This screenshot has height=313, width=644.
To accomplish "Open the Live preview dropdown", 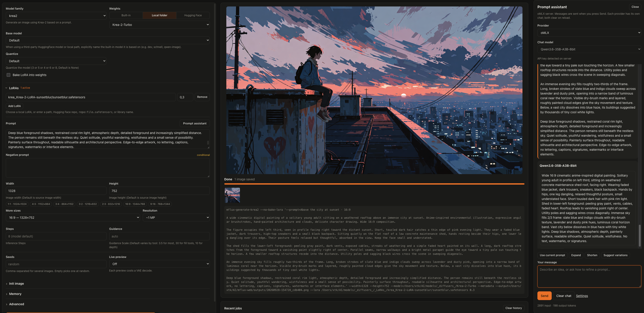I will pyautogui.click(x=159, y=264).
